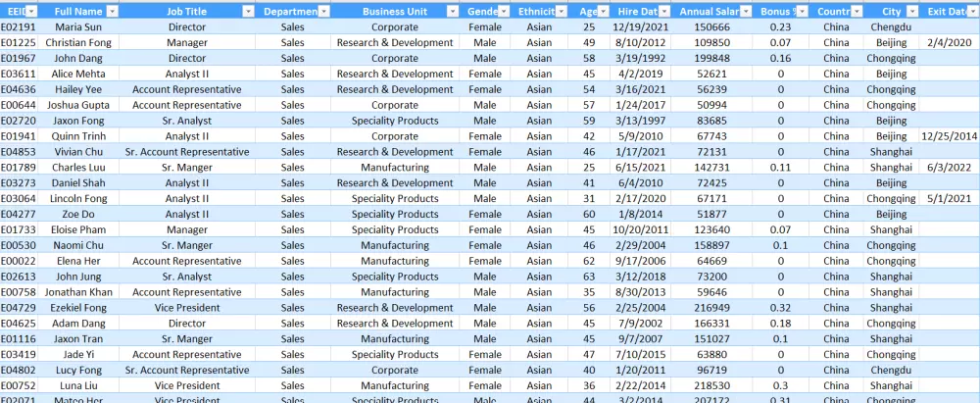The height and width of the screenshot is (403, 980).
Task: Open the Annual Salary filter dropdown arrow
Action: click(x=745, y=12)
